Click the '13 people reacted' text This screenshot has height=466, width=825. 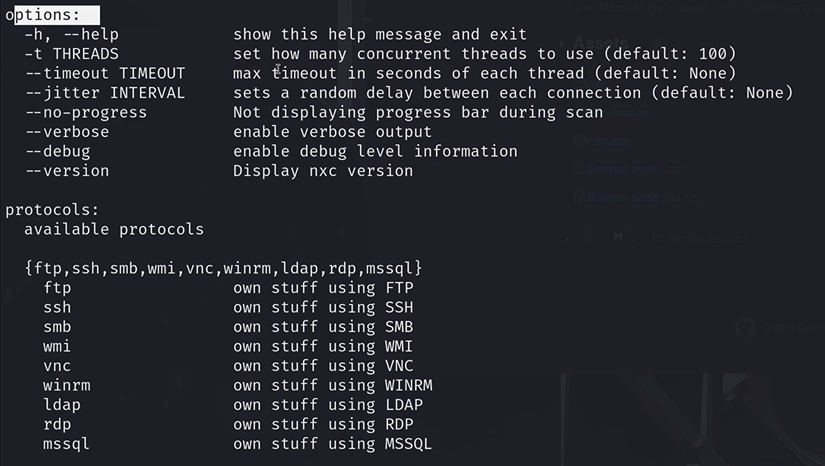pyautogui.click(x=698, y=238)
